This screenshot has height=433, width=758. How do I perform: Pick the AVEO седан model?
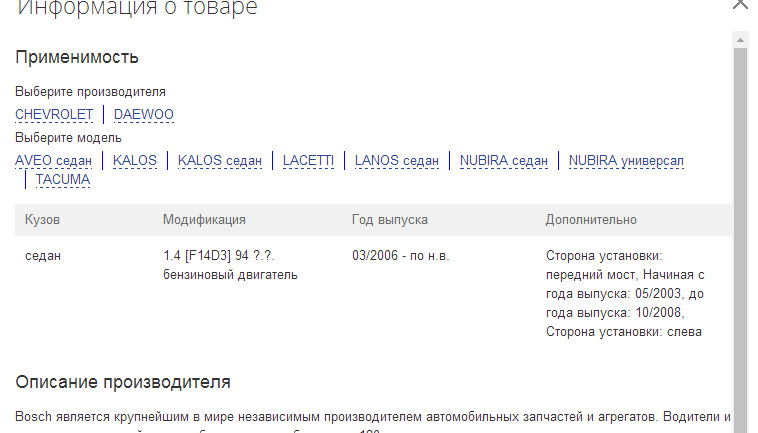click(x=54, y=161)
